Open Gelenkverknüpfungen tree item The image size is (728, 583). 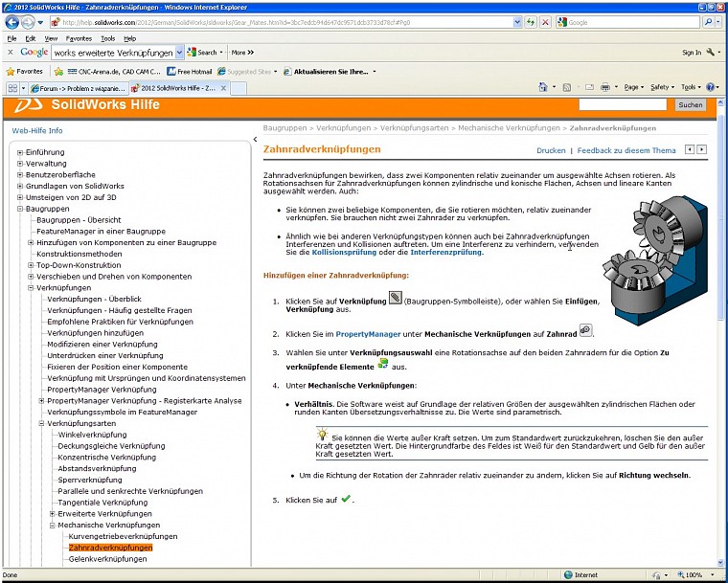pos(107,559)
